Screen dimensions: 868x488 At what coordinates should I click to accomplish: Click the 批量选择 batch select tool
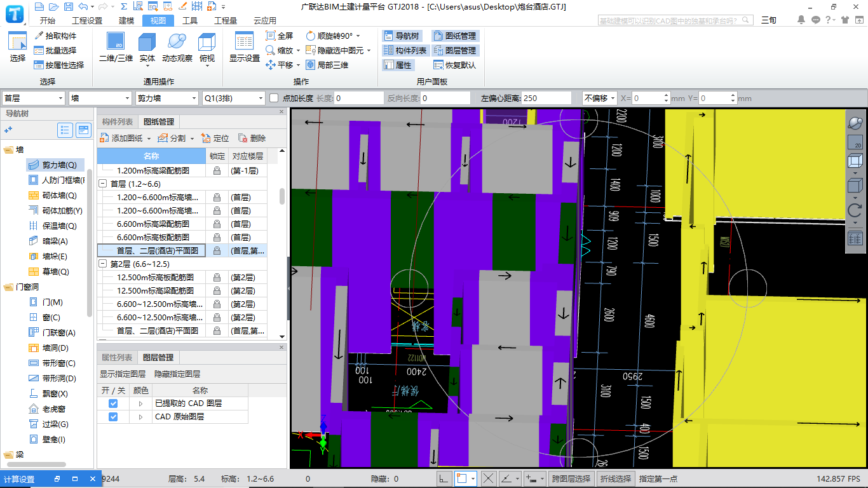click(55, 50)
